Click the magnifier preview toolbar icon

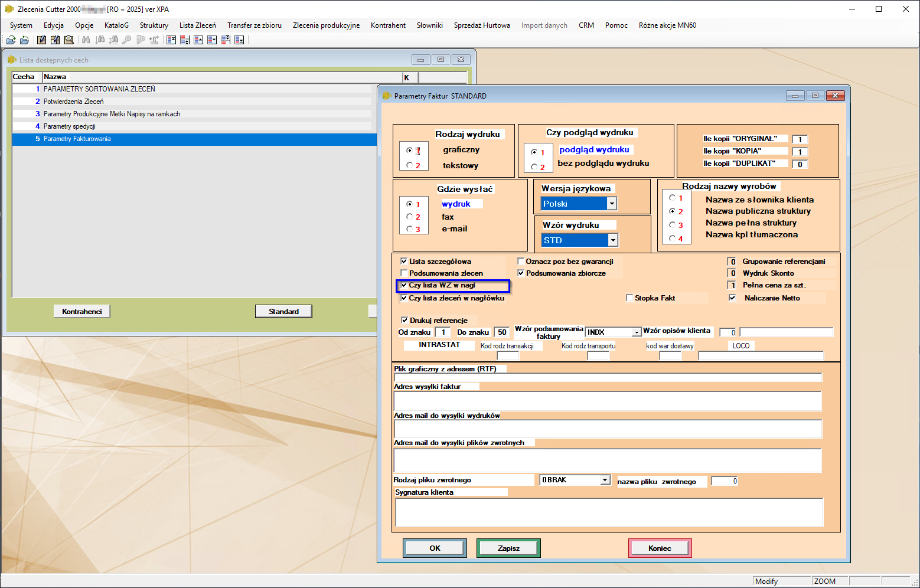click(x=69, y=40)
